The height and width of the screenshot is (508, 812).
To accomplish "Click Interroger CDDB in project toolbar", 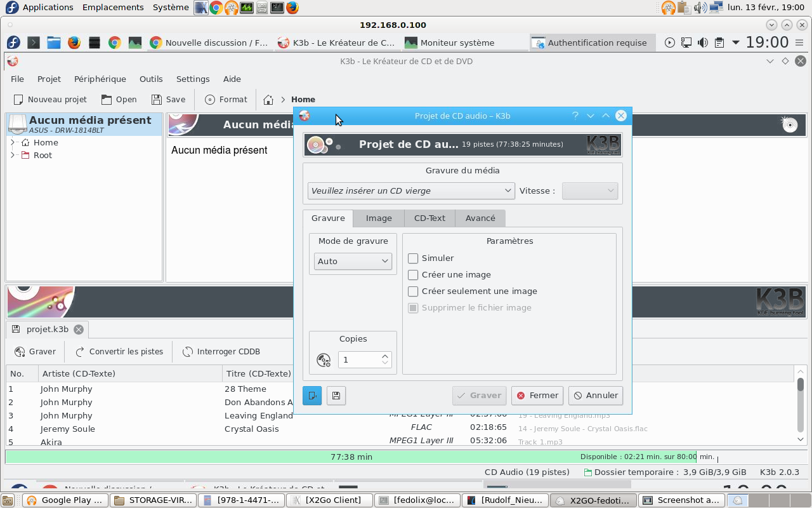I will [x=221, y=352].
